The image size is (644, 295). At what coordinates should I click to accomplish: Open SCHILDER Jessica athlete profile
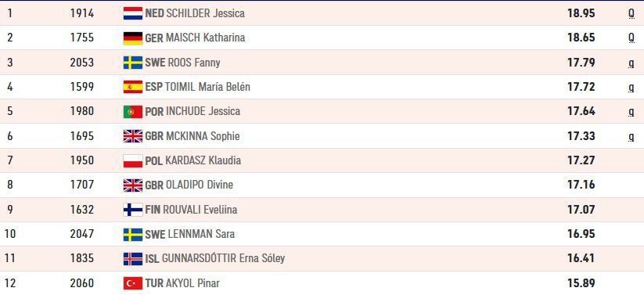[x=205, y=13]
